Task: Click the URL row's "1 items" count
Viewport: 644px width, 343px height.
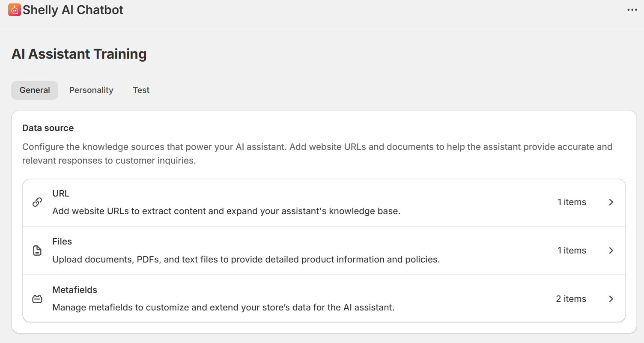Action: click(x=572, y=202)
